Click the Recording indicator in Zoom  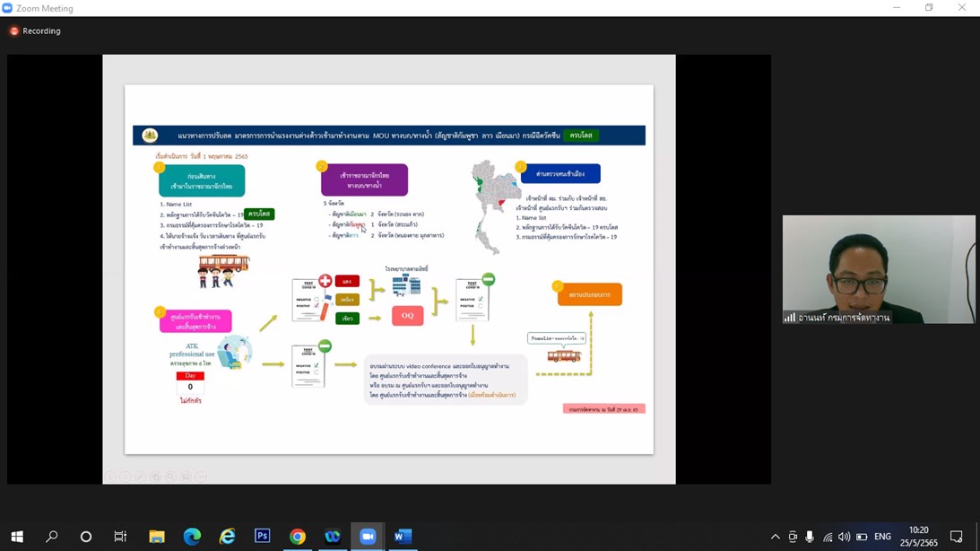coord(35,31)
